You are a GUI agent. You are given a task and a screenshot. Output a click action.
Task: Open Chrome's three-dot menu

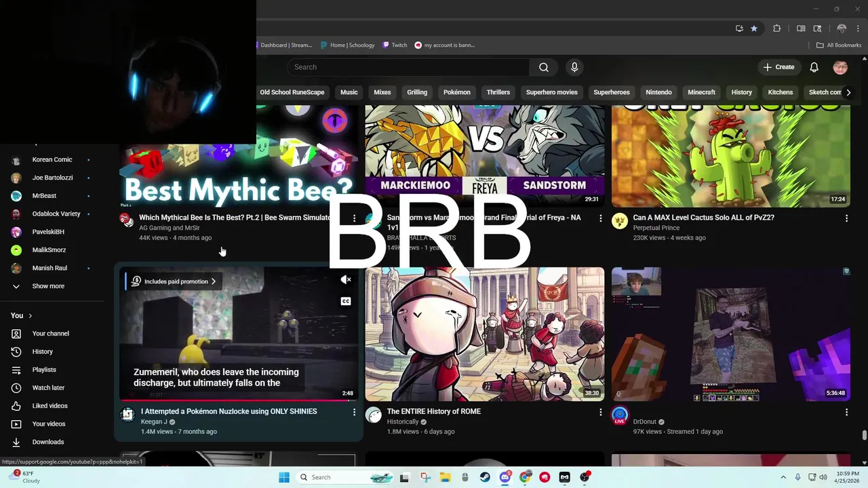pos(858,28)
